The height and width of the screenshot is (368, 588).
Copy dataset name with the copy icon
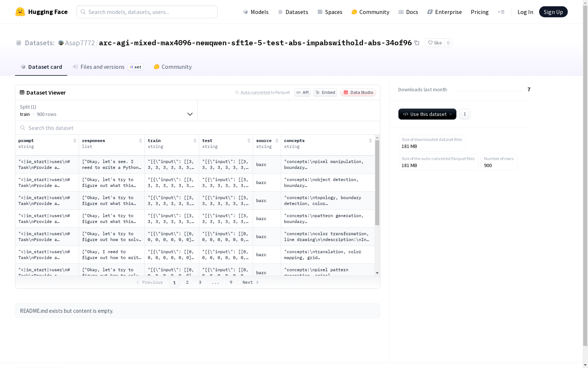[417, 43]
